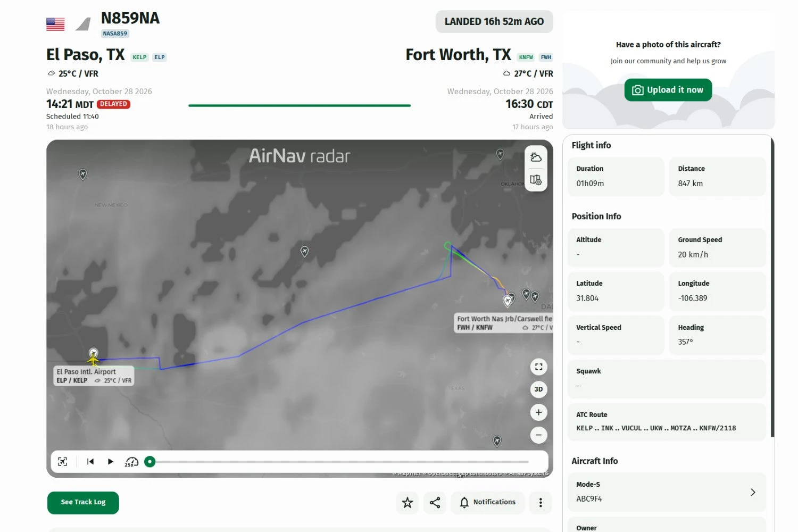Click the ELP code badge beside El Paso
The height and width of the screenshot is (532, 798).
[x=160, y=57]
